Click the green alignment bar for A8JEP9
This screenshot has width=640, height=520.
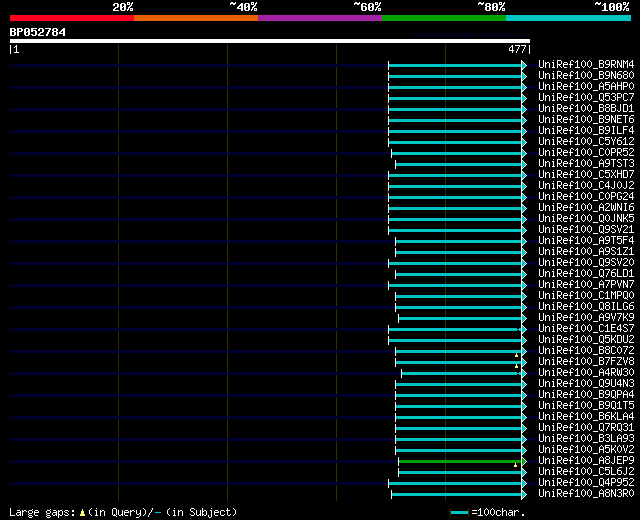[x=460, y=462]
